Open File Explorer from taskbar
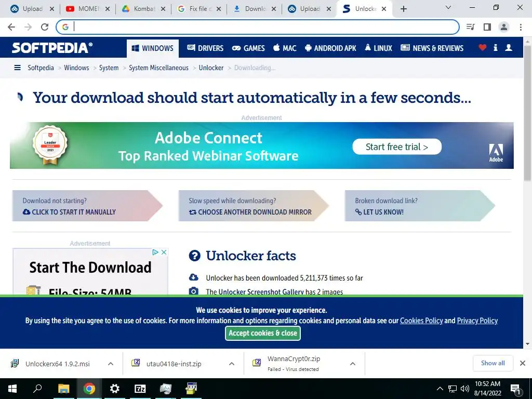 63,389
